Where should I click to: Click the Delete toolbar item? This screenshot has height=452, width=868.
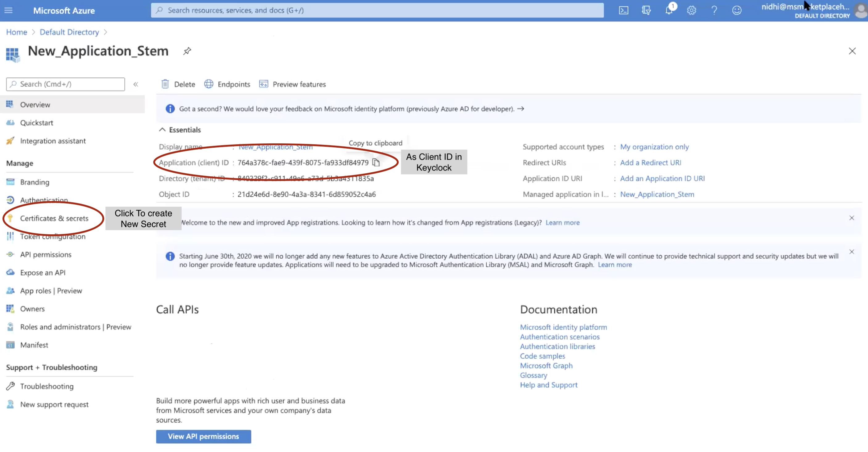click(x=178, y=84)
